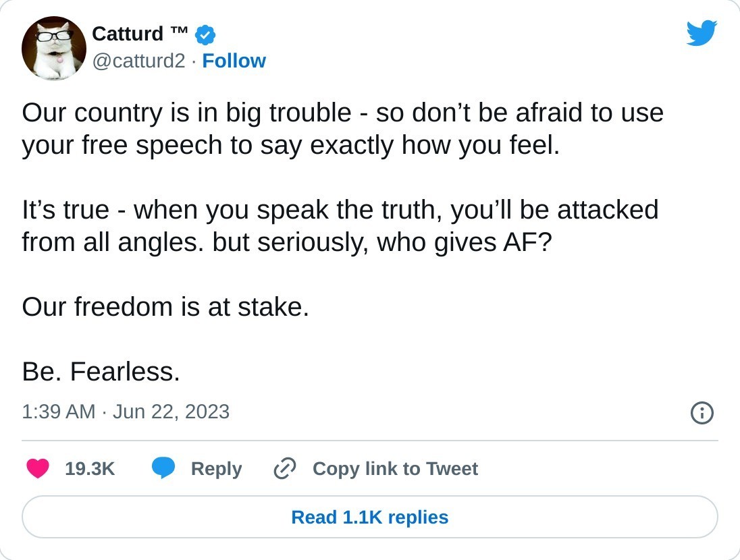The image size is (740, 560).
Task: Select Copy link to Tweet text
Action: (x=395, y=468)
